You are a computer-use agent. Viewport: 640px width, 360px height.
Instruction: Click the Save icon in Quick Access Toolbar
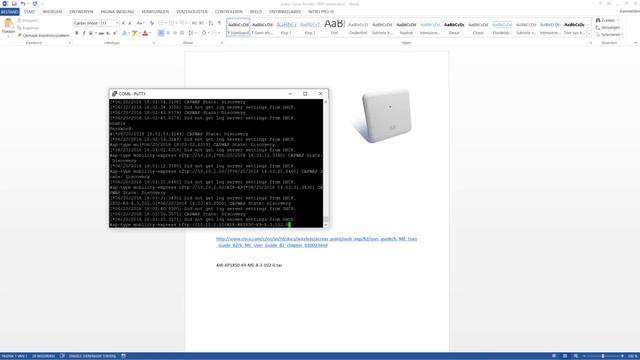click(x=14, y=4)
